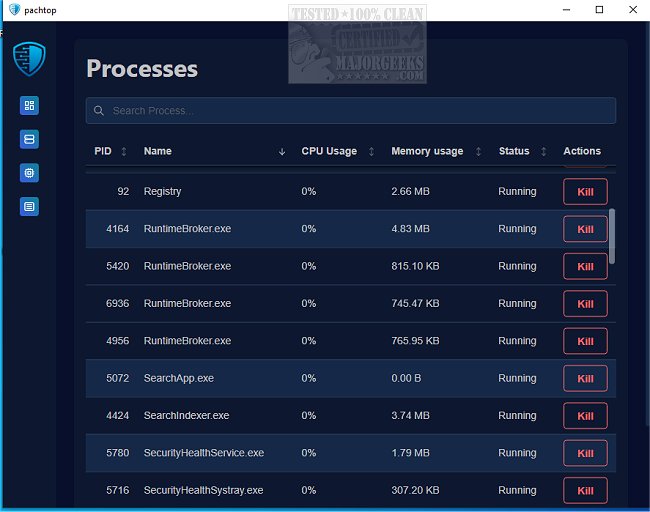650x512 pixels.
Task: Click memory value 0.00 B
Action: [x=406, y=378]
